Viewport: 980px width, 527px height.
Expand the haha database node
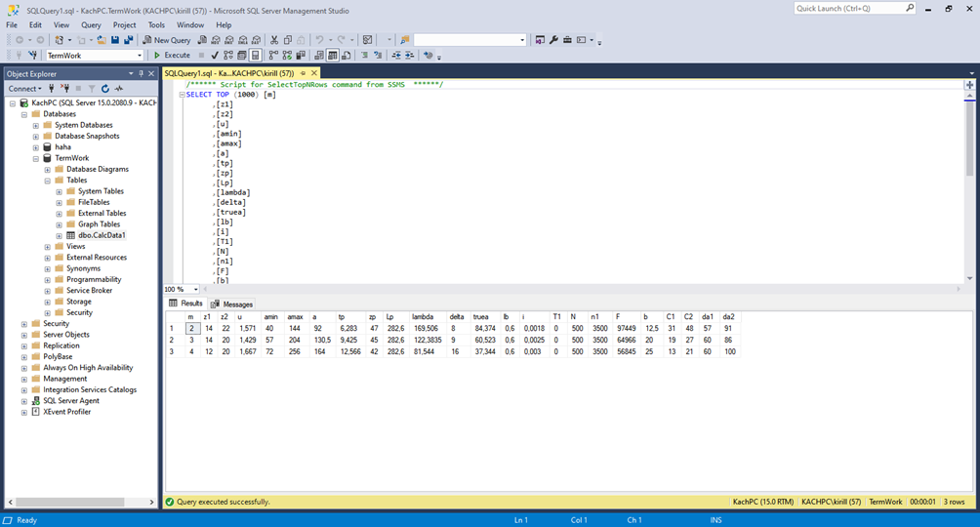pos(35,147)
